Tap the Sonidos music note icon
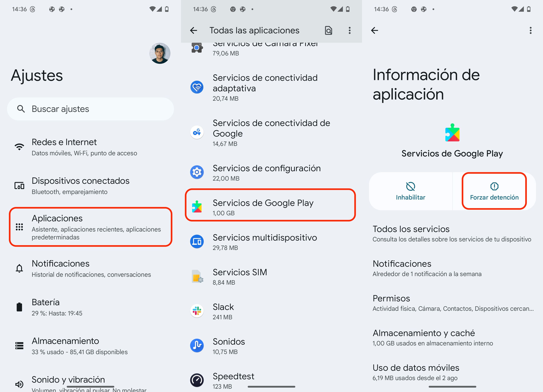Screen dimensions: 543x392 pos(197,345)
